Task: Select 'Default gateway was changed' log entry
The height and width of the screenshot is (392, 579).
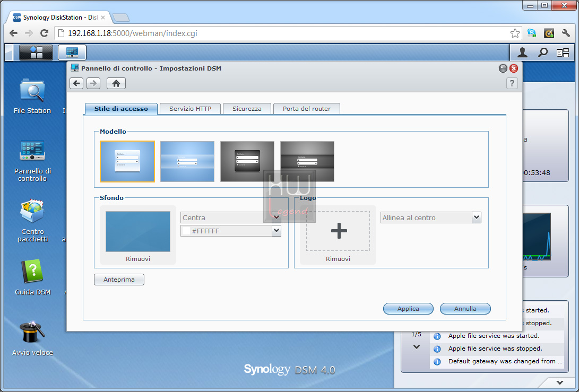Action: tap(497, 361)
